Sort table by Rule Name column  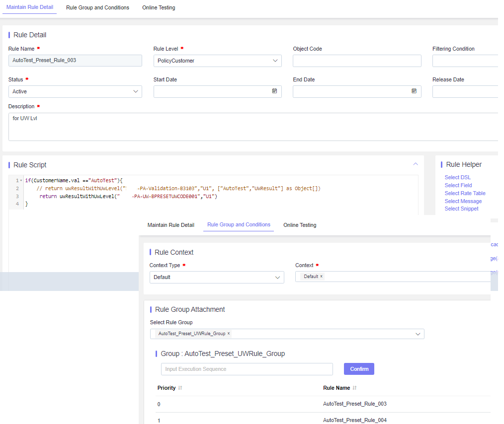[354, 388]
